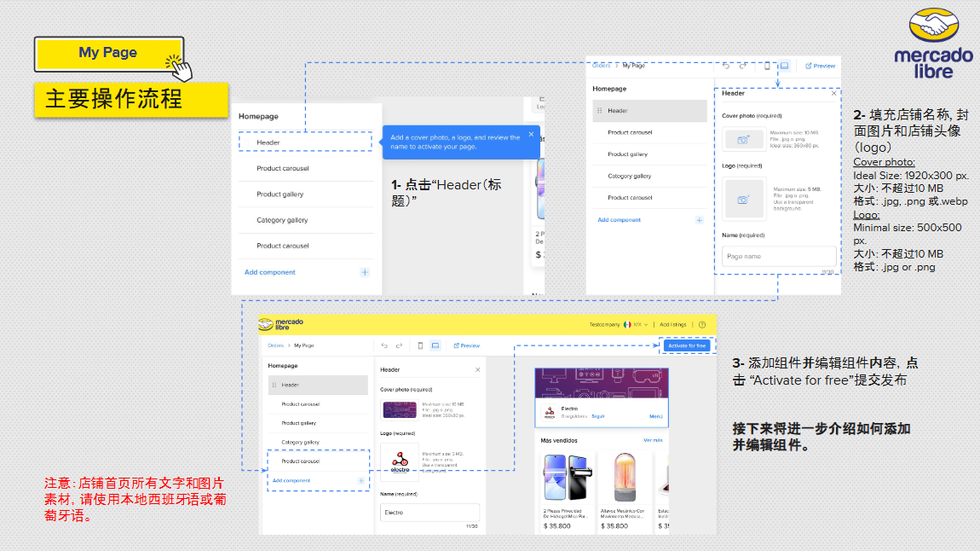The height and width of the screenshot is (551, 980).
Task: Click the yellow My Page button
Action: 109,54
